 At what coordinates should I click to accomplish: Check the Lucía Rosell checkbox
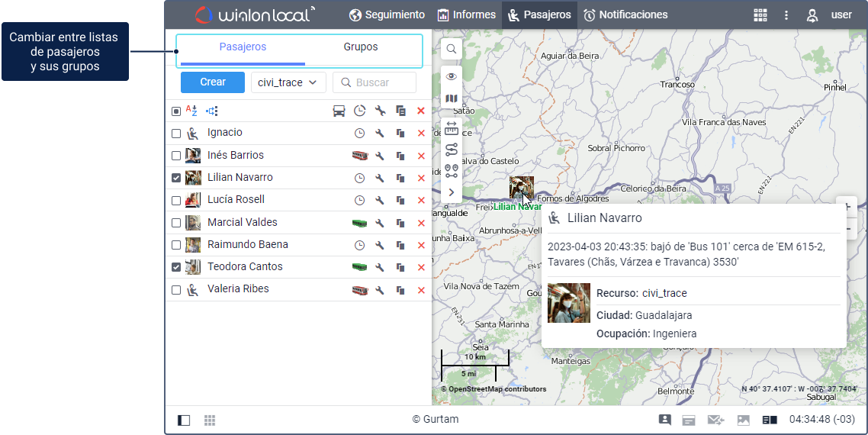pos(176,201)
